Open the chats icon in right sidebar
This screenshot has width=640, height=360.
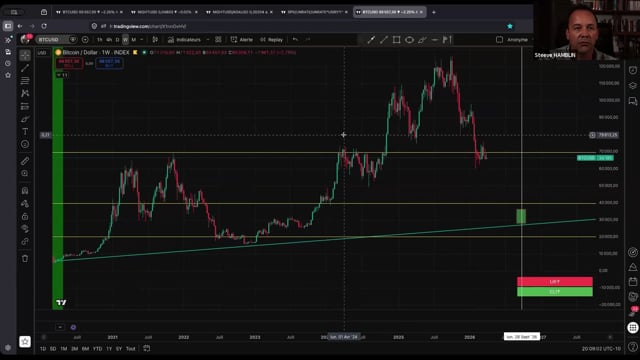633,101
